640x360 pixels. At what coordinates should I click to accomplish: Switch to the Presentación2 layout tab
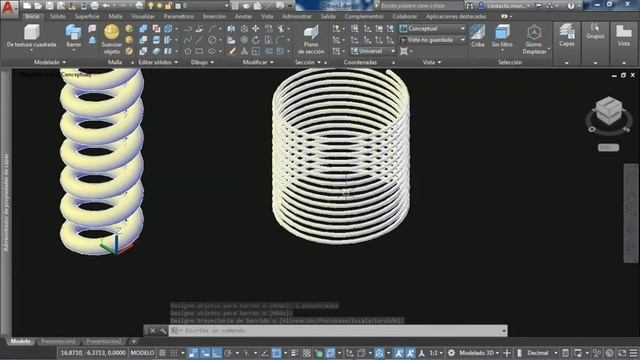point(104,341)
